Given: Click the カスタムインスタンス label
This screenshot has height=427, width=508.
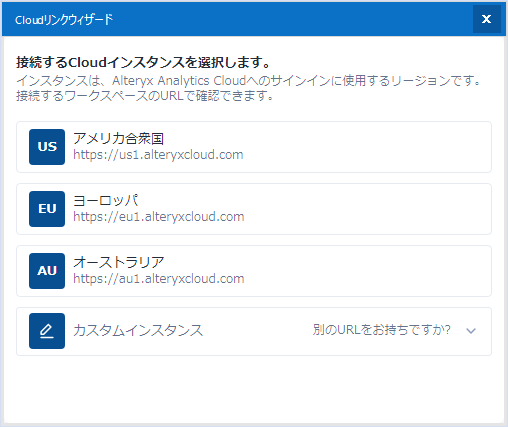Looking at the screenshot, I should (138, 331).
